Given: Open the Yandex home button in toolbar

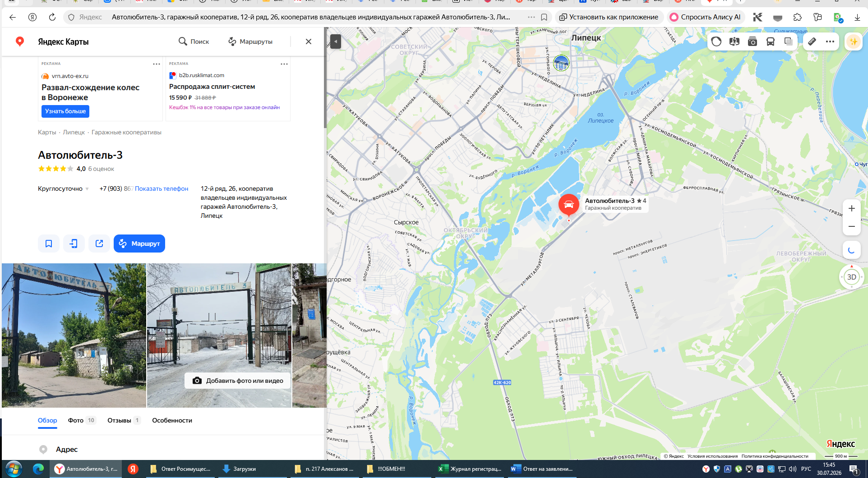Looking at the screenshot, I should point(32,17).
